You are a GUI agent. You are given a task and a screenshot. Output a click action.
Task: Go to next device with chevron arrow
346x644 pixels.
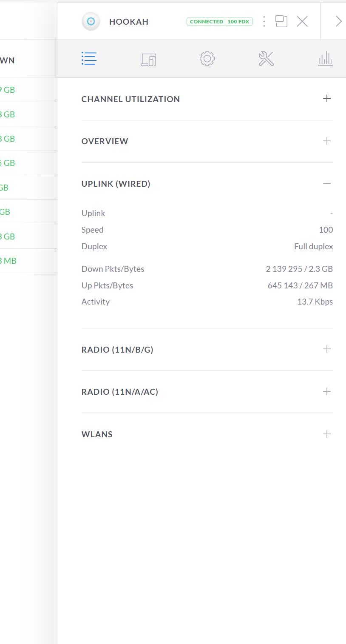click(338, 21)
